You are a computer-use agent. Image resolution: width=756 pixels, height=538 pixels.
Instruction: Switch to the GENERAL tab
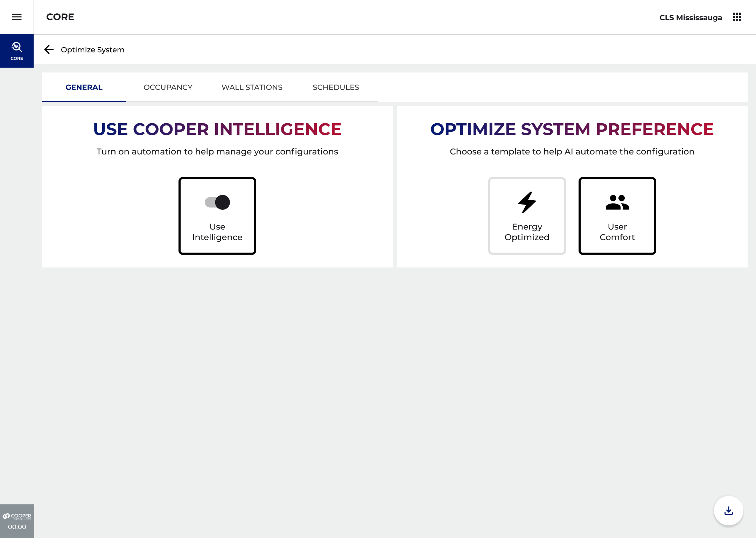84,87
